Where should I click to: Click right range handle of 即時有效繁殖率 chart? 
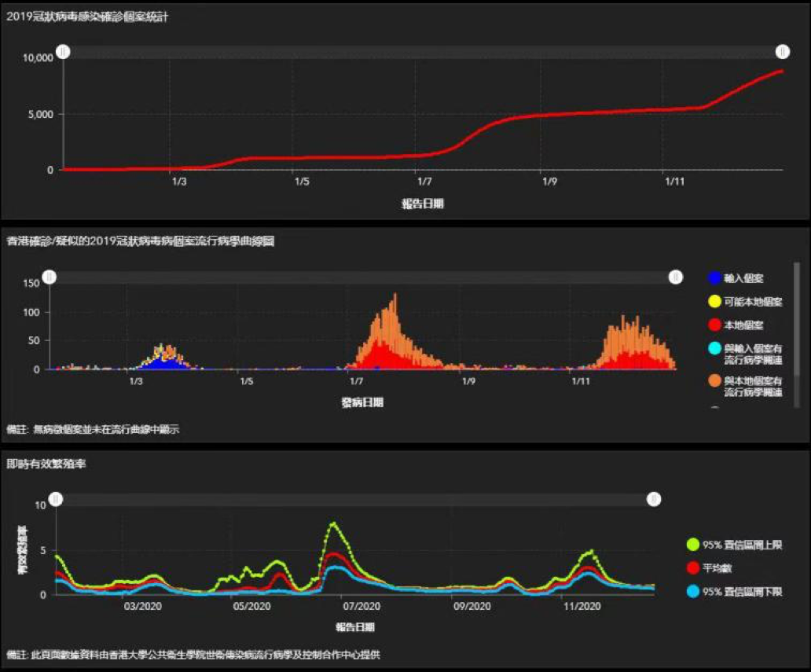point(654,500)
